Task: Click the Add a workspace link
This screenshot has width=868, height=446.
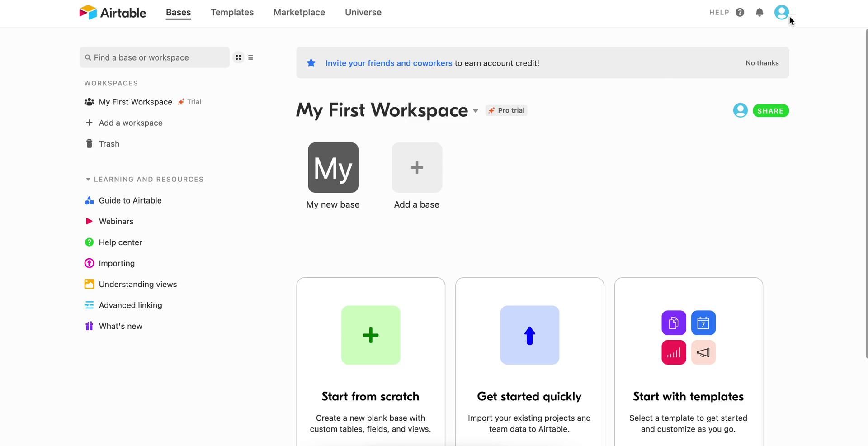Action: [131, 123]
